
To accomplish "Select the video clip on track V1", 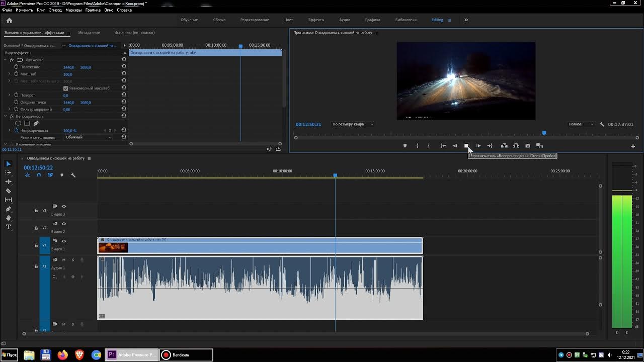I will pyautogui.click(x=260, y=245).
